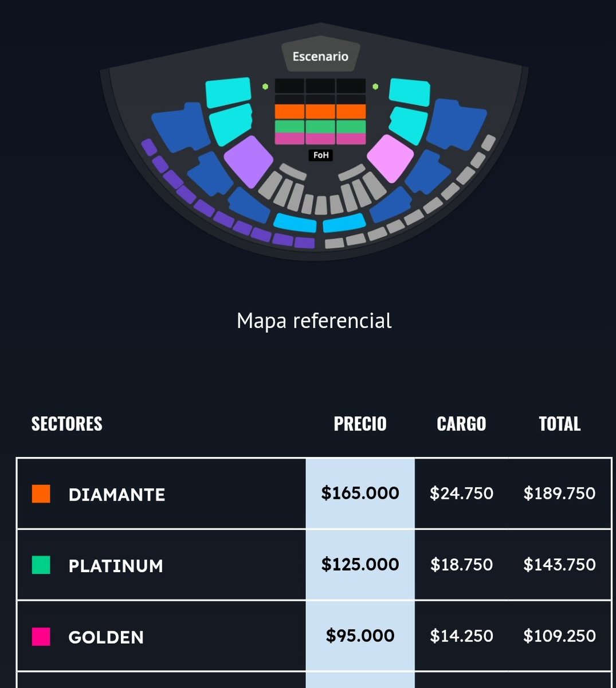Select the DIAMANTE sector row
Screen dimensions: 616x688
pyautogui.click(x=314, y=494)
